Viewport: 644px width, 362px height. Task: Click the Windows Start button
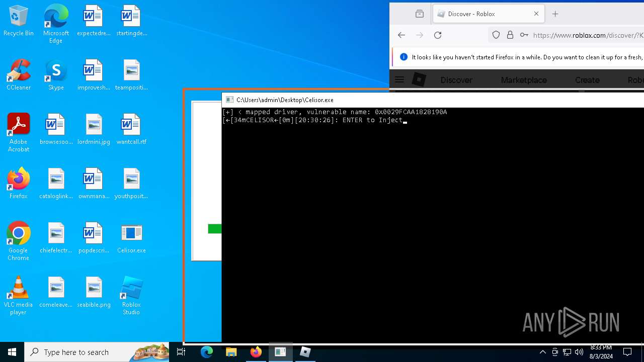click(12, 352)
